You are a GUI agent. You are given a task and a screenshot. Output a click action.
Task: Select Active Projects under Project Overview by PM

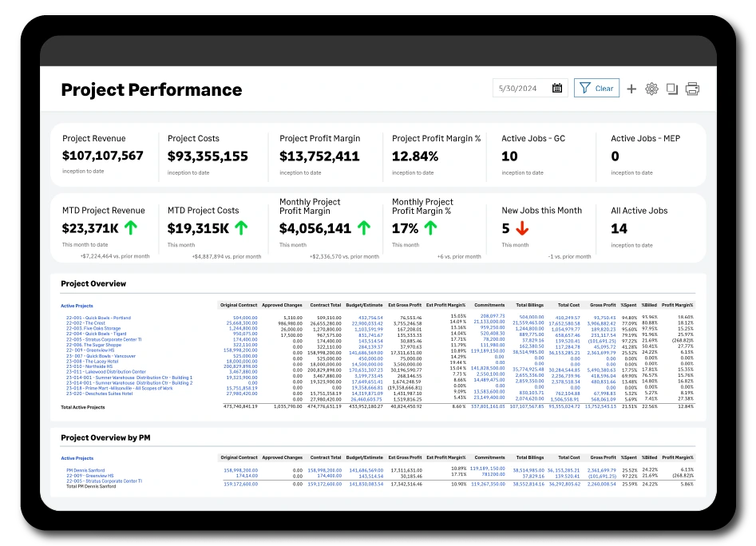77,458
